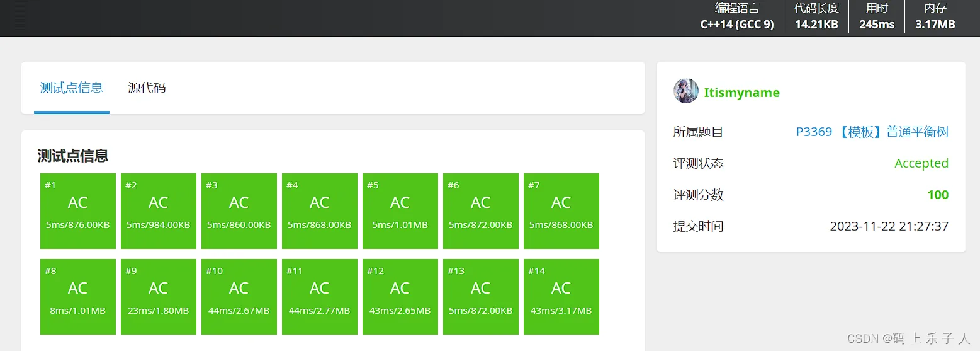Viewport: 980px width, 351px height.
Task: Click the Itismyname user avatar
Action: [685, 91]
